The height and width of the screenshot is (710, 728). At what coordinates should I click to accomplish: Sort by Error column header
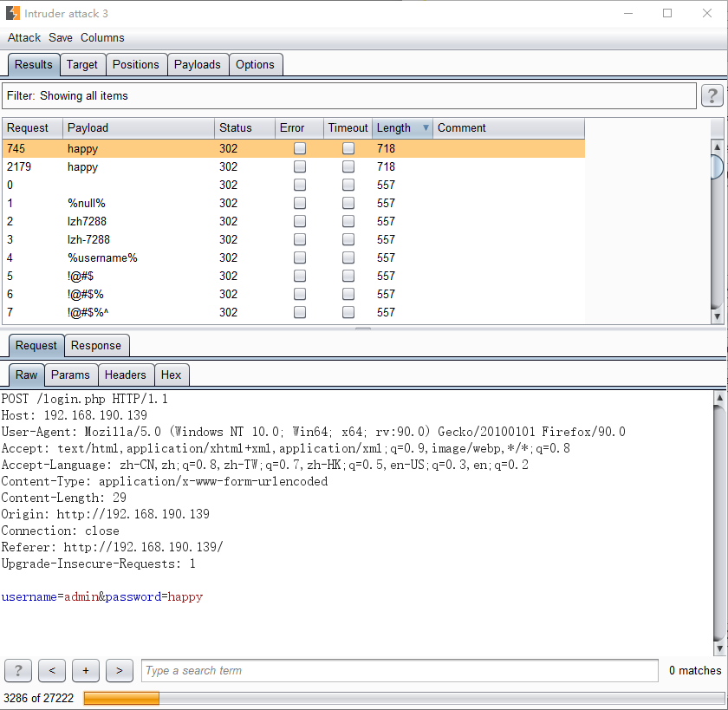[x=300, y=127]
